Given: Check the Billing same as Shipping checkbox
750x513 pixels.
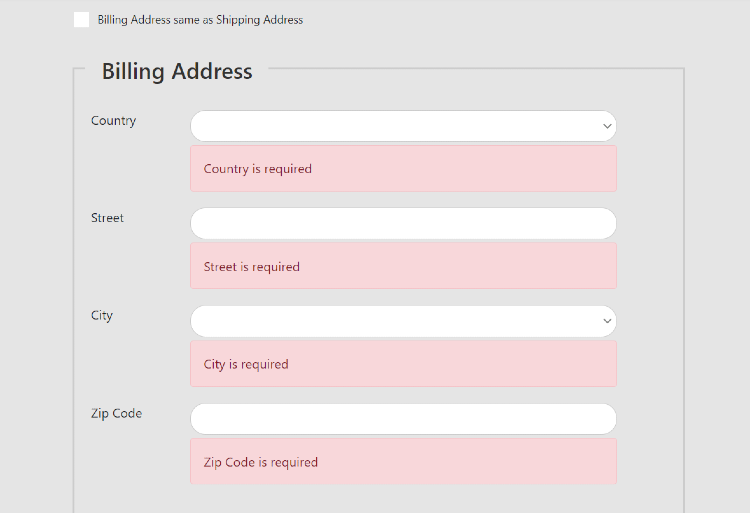Looking at the screenshot, I should pos(81,20).
